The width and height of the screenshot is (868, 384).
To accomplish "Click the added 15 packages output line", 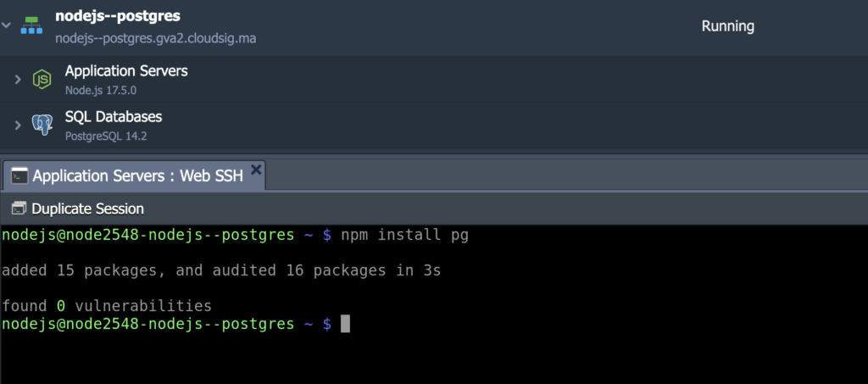I will pos(221,270).
